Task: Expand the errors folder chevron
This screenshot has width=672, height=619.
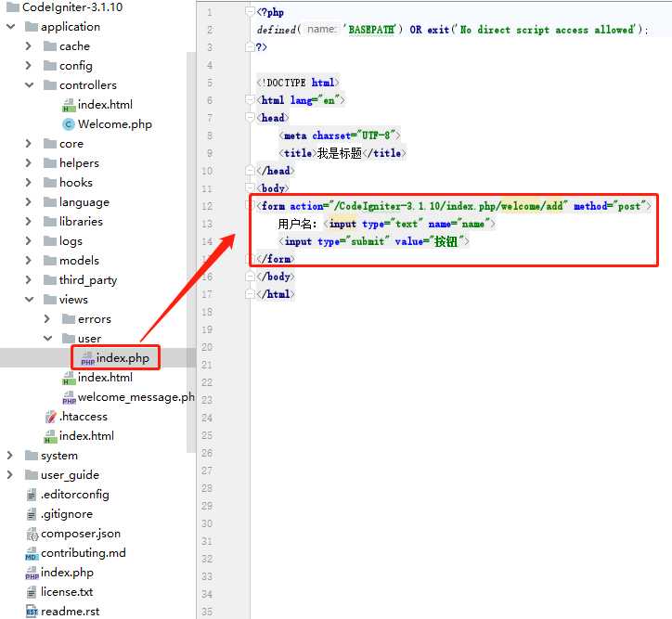Action: pos(47,318)
